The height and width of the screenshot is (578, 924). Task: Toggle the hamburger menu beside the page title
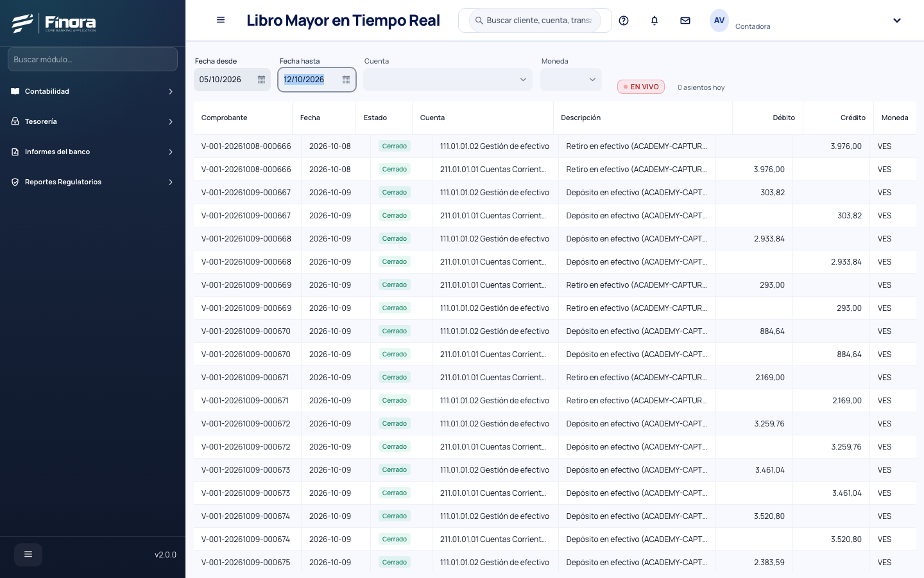[221, 20]
